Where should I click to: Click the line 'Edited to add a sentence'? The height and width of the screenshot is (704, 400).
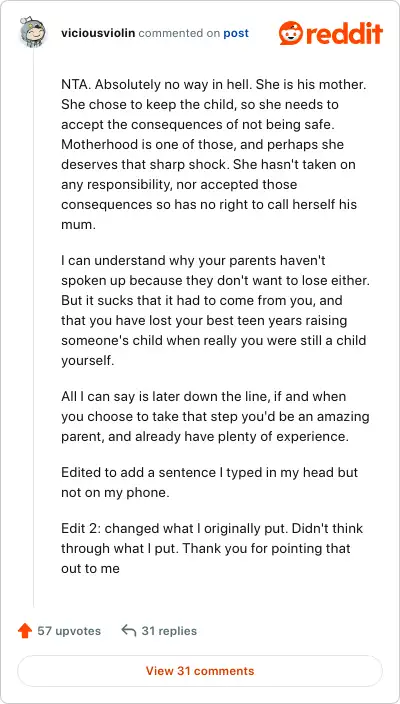point(209,473)
